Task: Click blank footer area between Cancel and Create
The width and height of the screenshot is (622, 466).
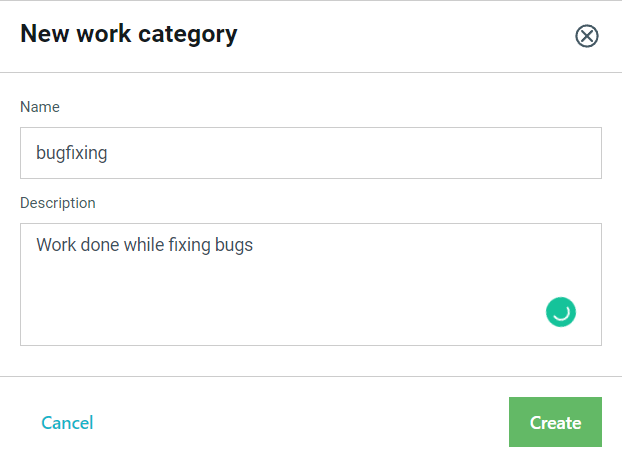Action: tap(301, 422)
